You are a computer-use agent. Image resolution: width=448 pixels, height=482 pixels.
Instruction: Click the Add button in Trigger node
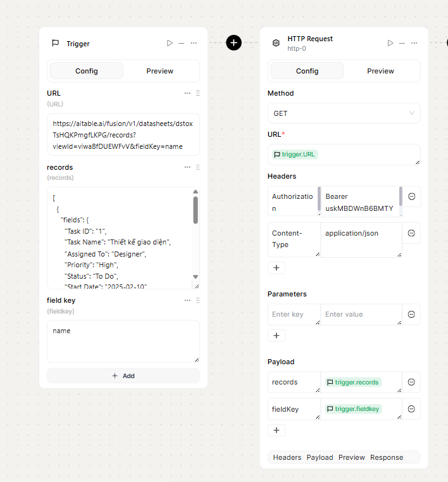tap(123, 376)
